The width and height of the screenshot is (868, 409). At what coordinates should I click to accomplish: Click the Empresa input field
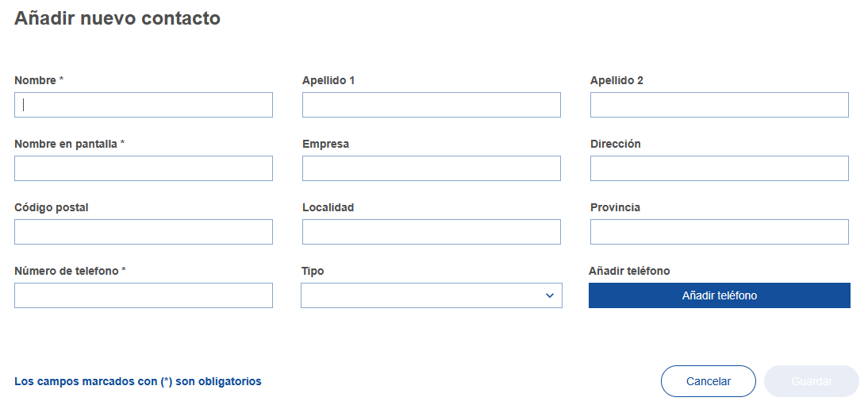(431, 168)
